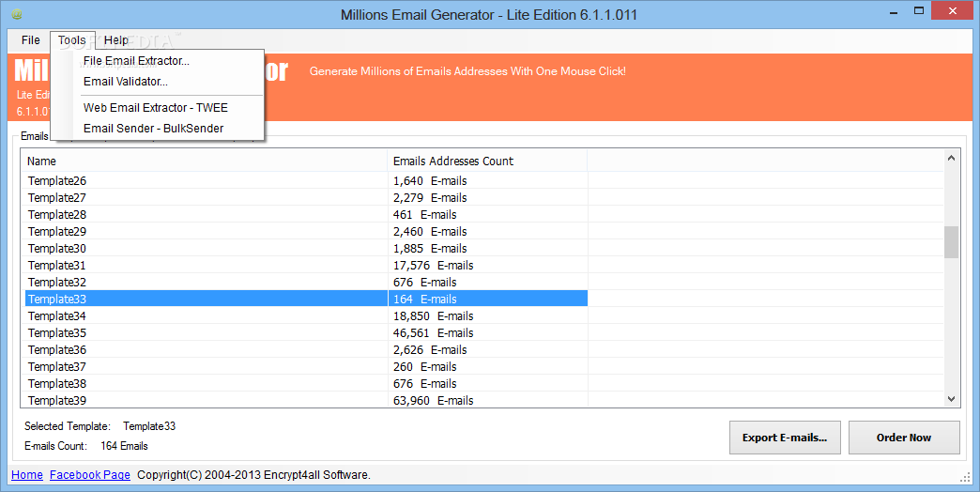
Task: Click the vertical scrollbar thumb
Action: click(x=951, y=242)
